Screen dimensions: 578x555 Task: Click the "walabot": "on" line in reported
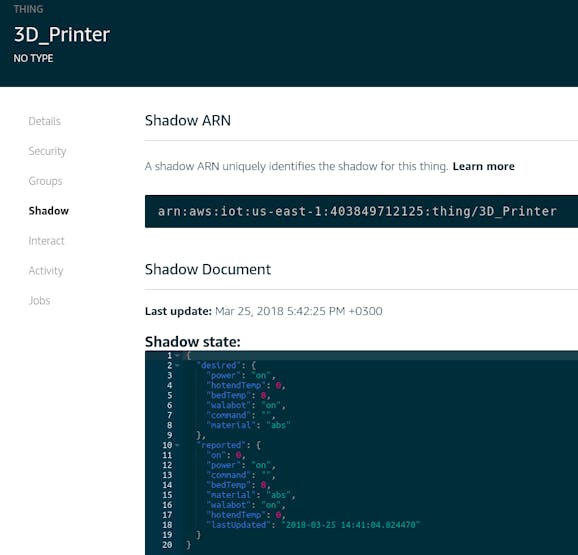(244, 505)
